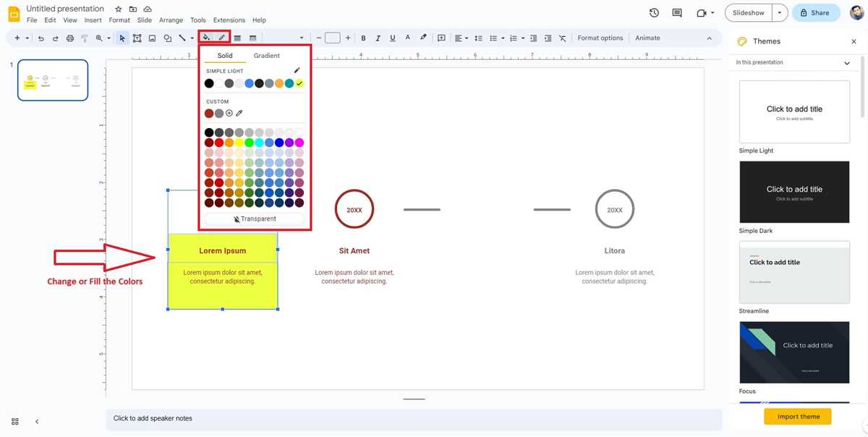Add a custom color with plus icon
868x437 pixels.
[229, 113]
